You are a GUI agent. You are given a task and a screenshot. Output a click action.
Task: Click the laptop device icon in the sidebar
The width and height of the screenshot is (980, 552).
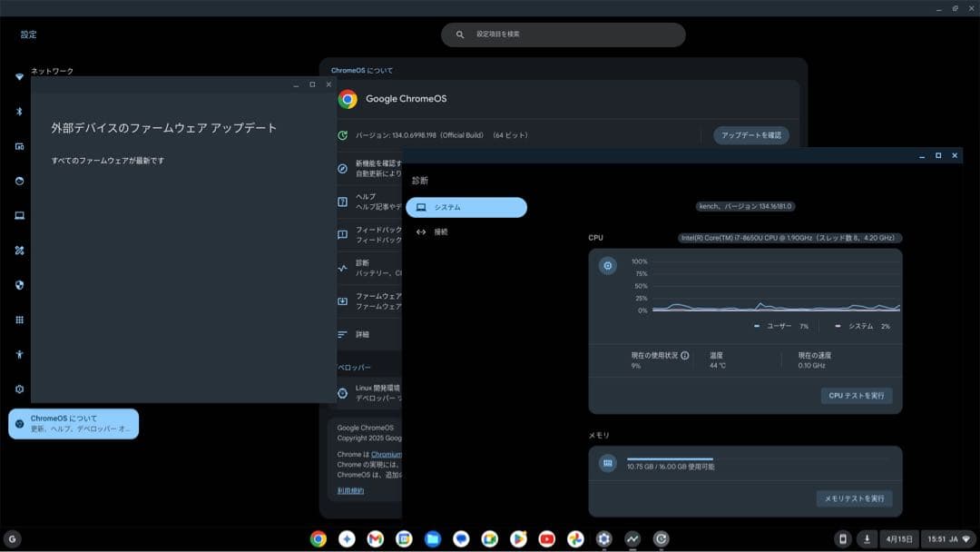point(20,215)
